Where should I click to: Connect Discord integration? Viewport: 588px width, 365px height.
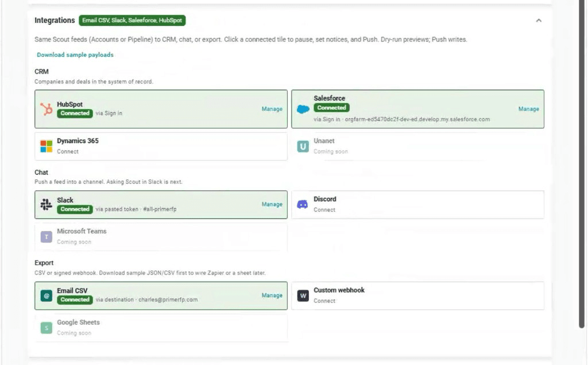pos(324,210)
